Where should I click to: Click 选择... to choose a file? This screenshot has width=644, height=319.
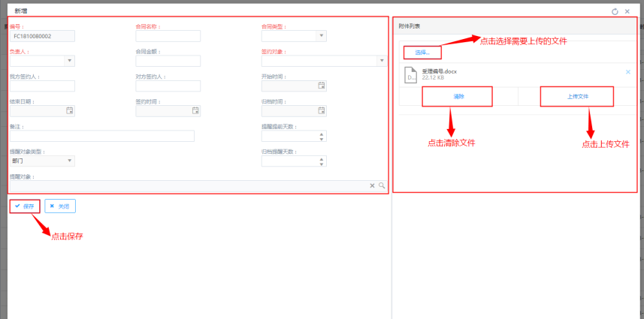[x=422, y=53]
